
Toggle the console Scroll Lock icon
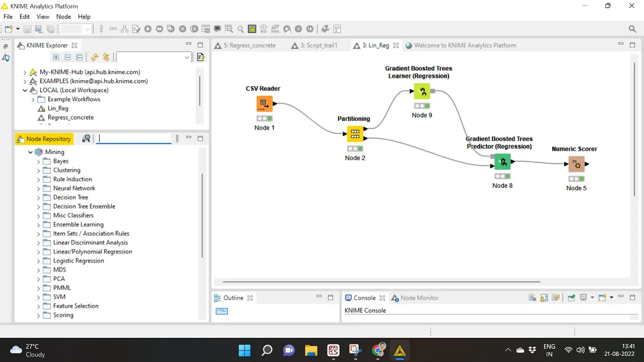pos(544,298)
